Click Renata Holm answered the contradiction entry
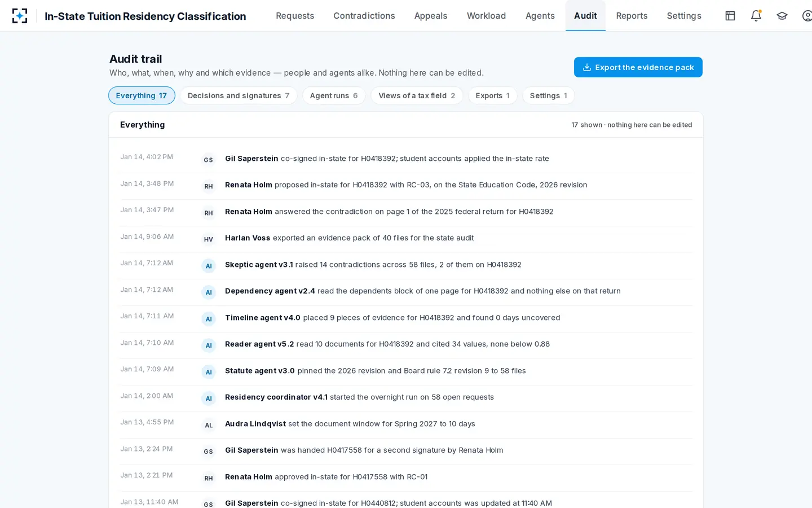The height and width of the screenshot is (508, 812). point(406,212)
